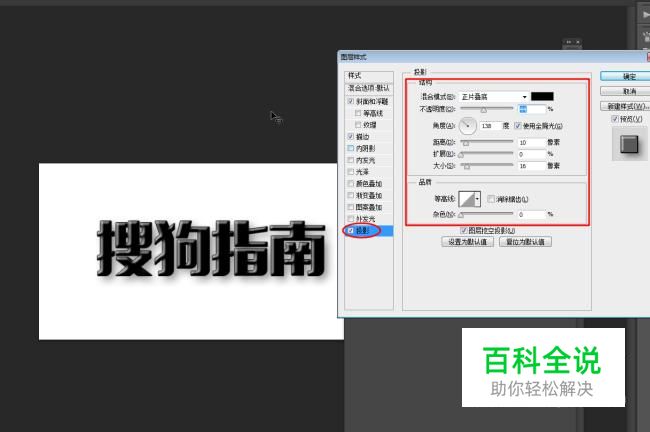
Task: Click the 杂色 (Noise) slider
Action: [487, 214]
